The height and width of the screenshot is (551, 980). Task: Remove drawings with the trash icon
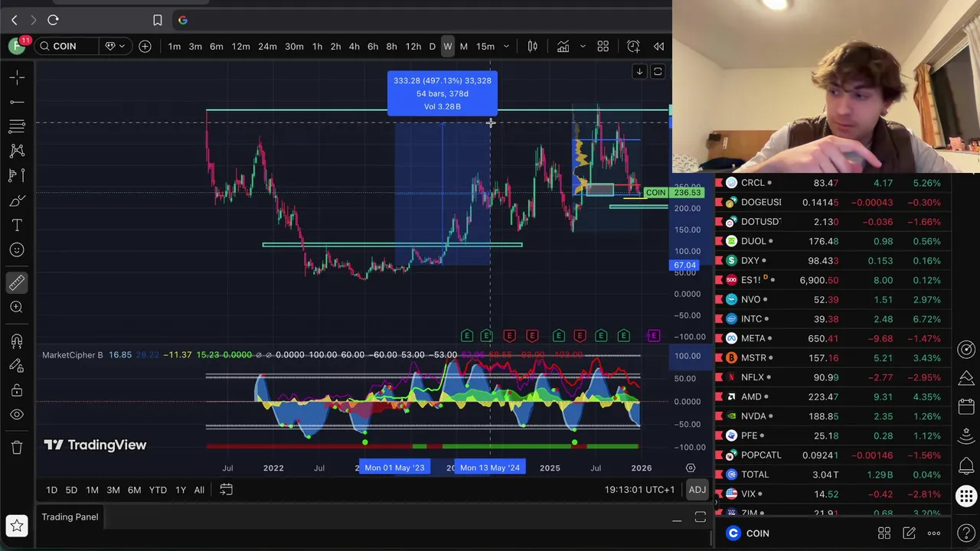17,448
